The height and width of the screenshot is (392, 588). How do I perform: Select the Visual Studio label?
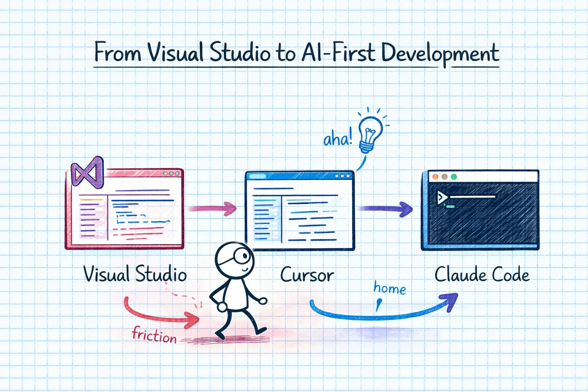[x=135, y=274]
